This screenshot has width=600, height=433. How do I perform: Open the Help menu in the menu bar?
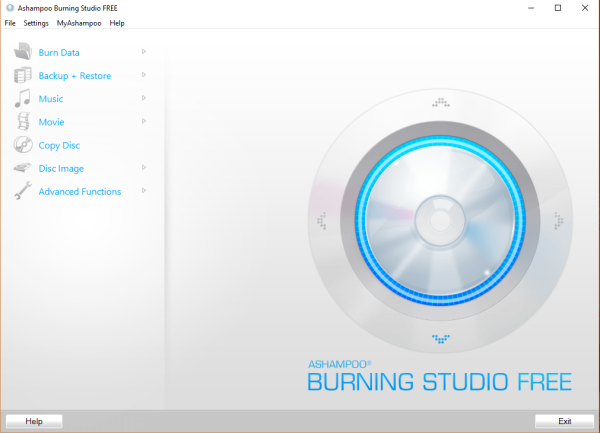[x=117, y=23]
